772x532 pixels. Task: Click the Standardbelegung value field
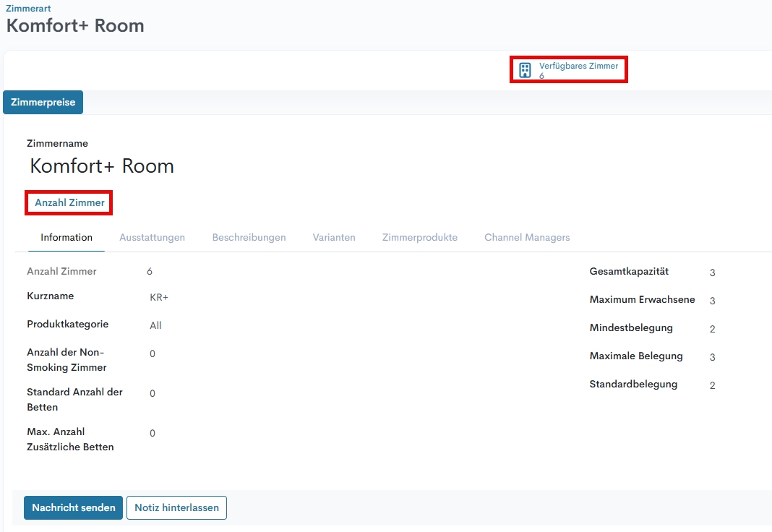coord(712,385)
